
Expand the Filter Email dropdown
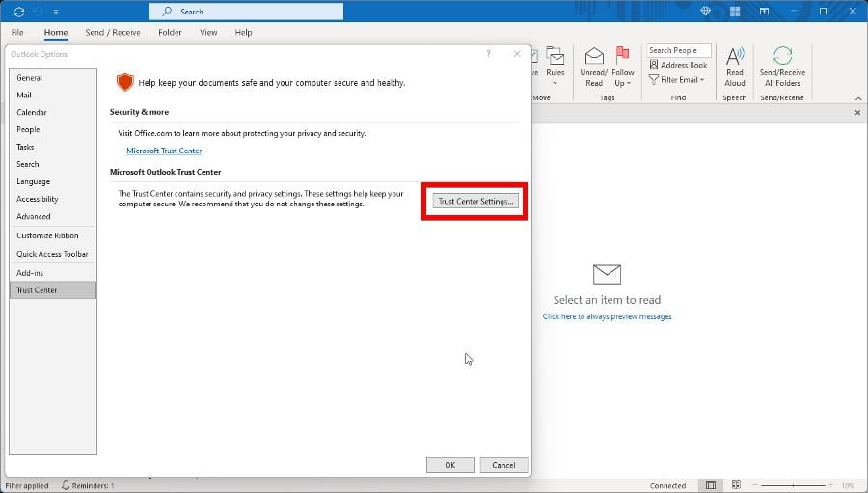click(x=677, y=80)
